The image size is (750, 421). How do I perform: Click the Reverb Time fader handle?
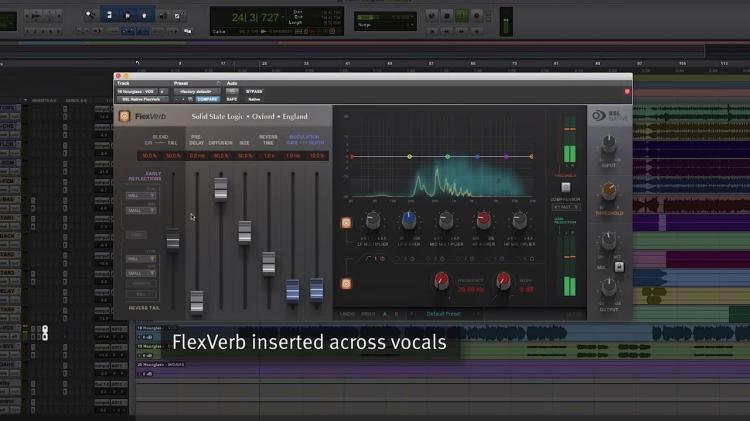(269, 262)
